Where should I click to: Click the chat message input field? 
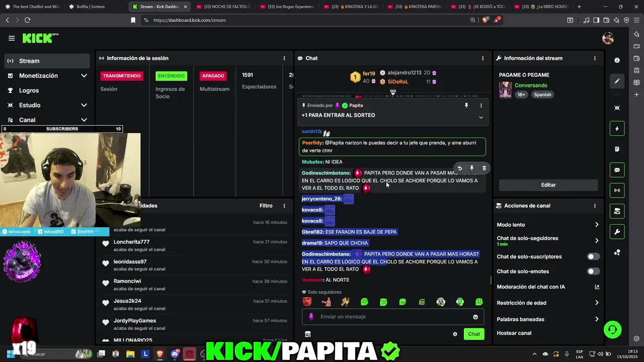393,317
